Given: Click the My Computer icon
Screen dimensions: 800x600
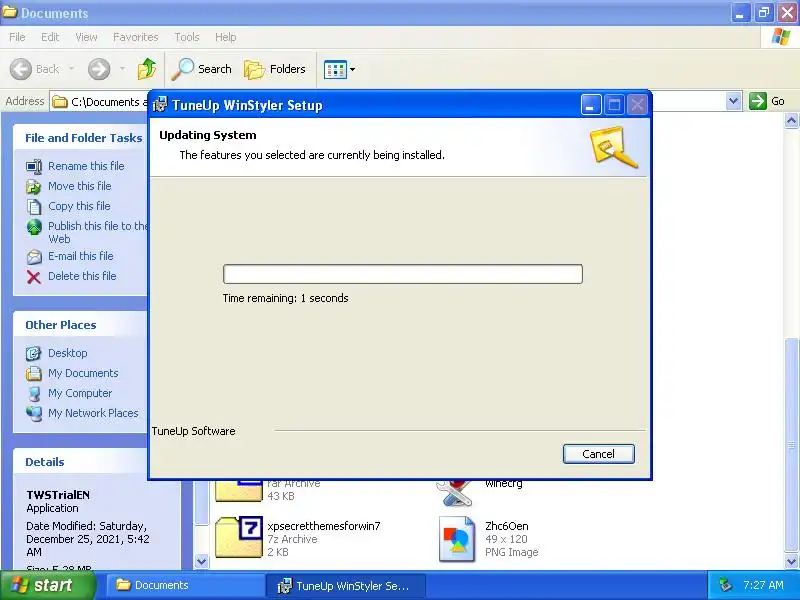Looking at the screenshot, I should [34, 393].
